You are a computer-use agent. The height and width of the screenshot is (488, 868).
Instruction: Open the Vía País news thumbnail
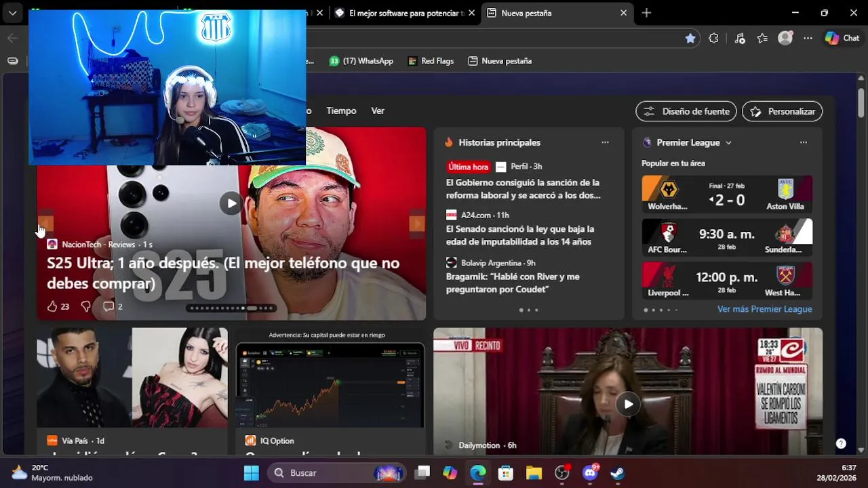click(132, 378)
